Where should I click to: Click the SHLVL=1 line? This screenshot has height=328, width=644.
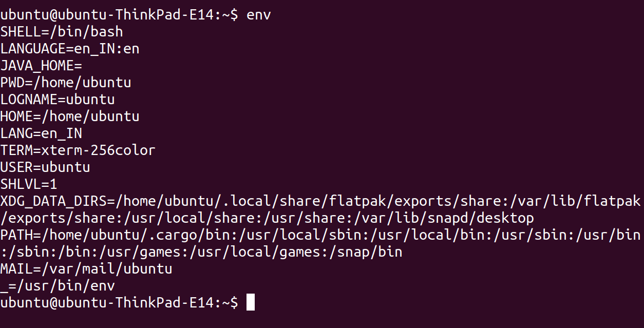[x=29, y=184]
